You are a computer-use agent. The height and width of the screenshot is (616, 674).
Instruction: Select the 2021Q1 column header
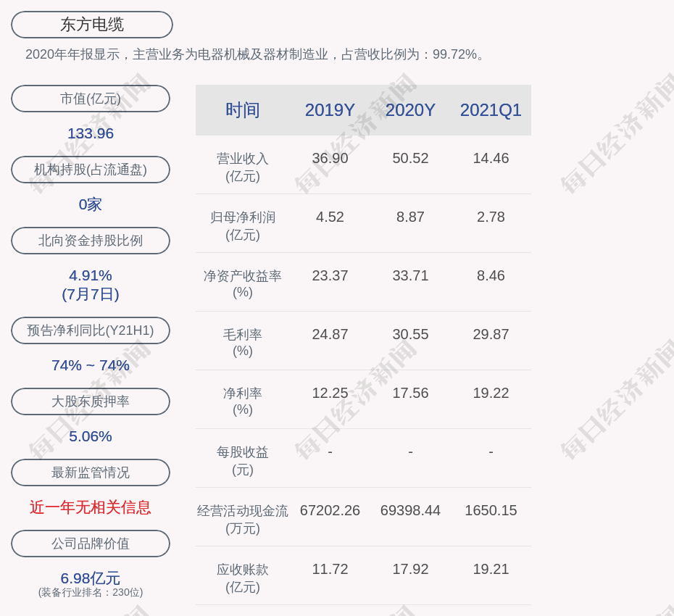491,110
